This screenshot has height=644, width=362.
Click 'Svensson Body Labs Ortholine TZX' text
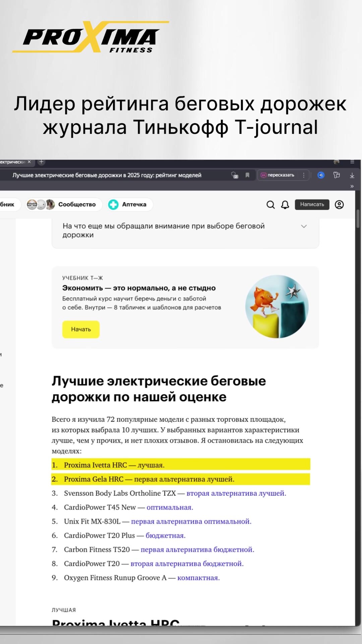tap(120, 493)
